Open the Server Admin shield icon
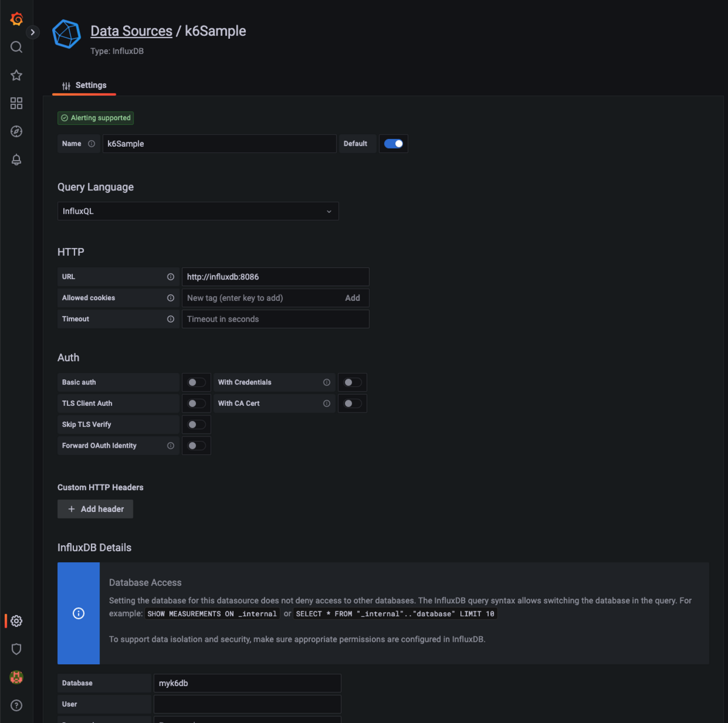 pyautogui.click(x=16, y=649)
